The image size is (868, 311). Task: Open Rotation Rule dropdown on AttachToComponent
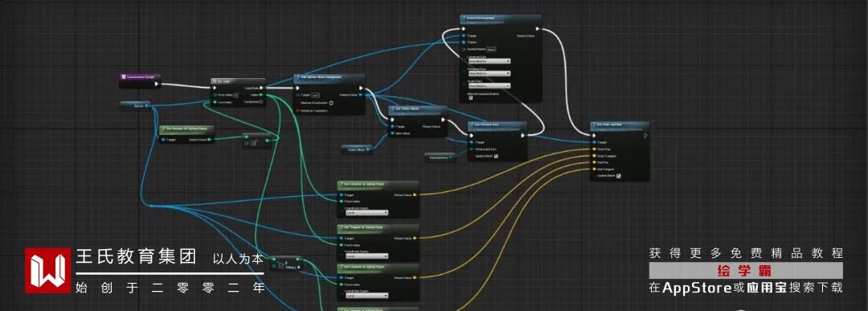[489, 74]
